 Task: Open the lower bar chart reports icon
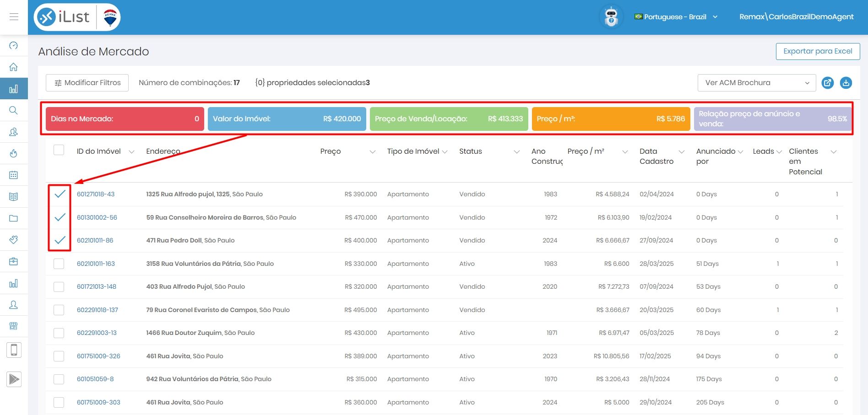[14, 283]
